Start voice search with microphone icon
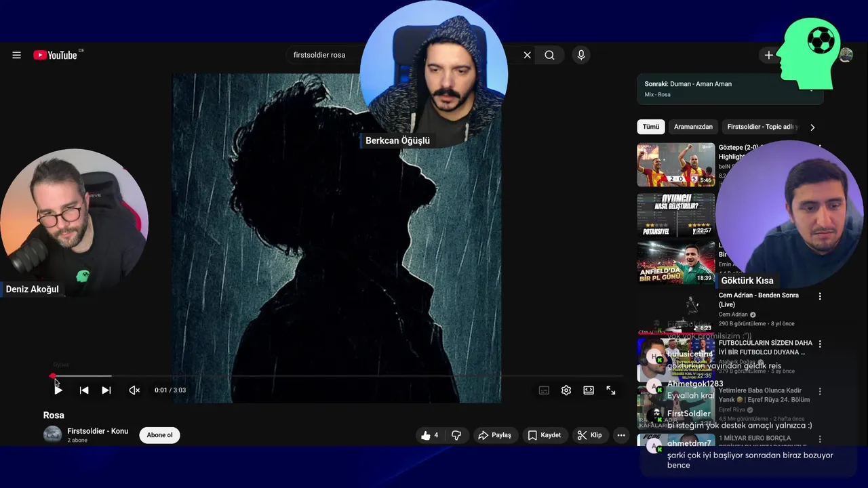The width and height of the screenshot is (868, 488). [x=580, y=55]
